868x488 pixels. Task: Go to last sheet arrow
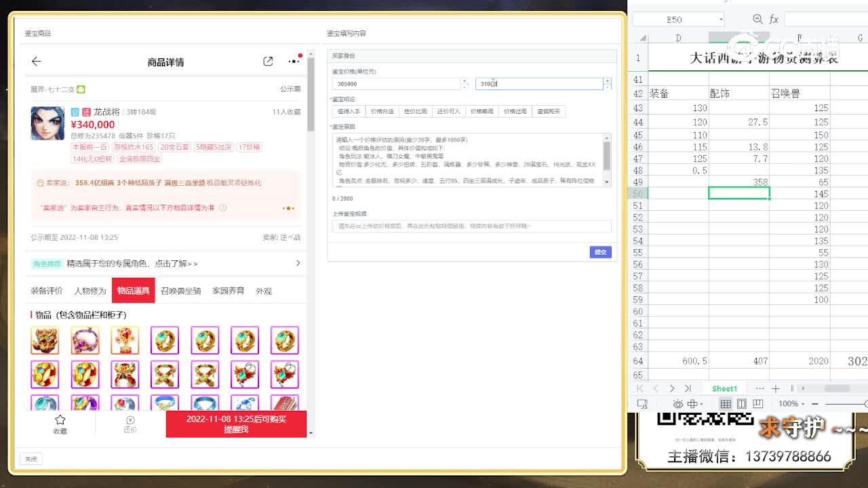(x=688, y=388)
